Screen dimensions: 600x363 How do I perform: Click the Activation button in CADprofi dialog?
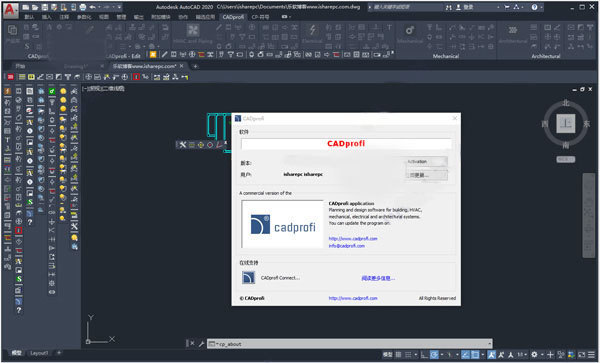[x=426, y=161]
